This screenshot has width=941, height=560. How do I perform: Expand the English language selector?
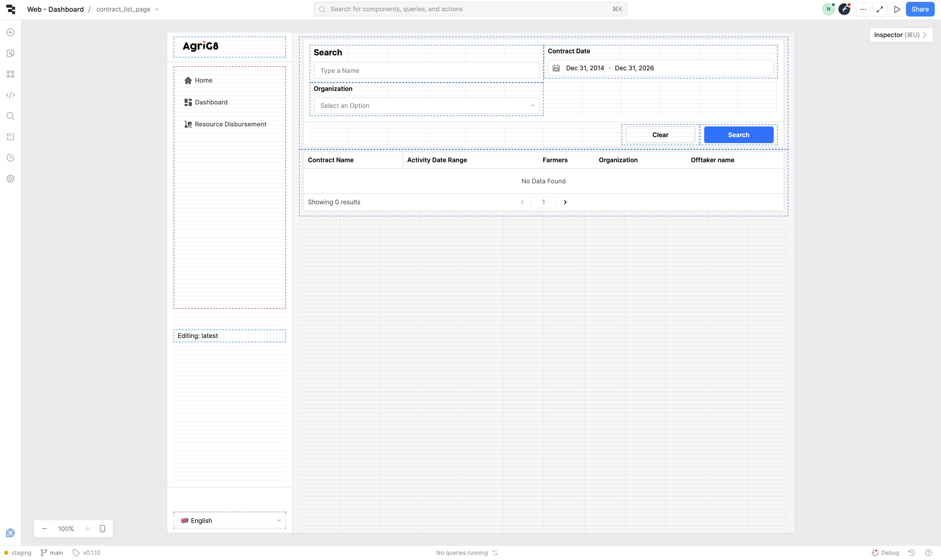[229, 520]
